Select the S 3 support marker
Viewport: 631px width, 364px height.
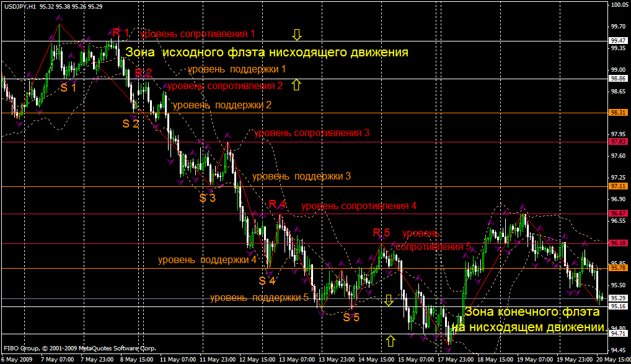tap(207, 198)
